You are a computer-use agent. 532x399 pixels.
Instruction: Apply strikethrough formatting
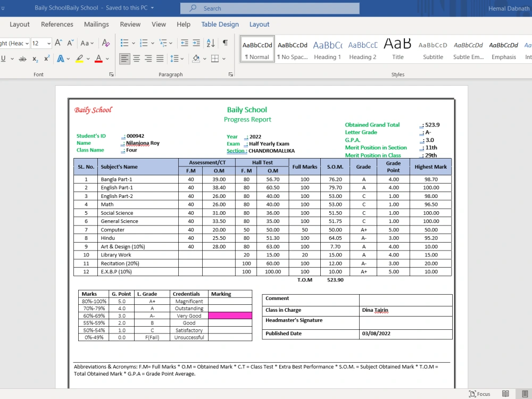(x=22, y=59)
